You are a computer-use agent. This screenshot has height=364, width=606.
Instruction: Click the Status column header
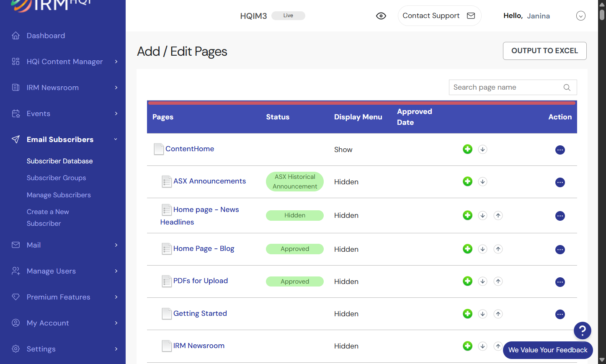[x=278, y=117]
